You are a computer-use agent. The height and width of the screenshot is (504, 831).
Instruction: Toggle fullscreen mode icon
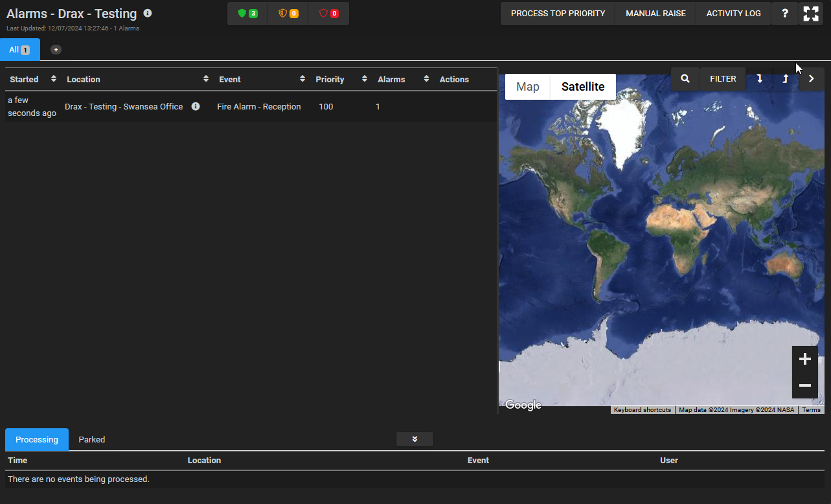point(811,14)
